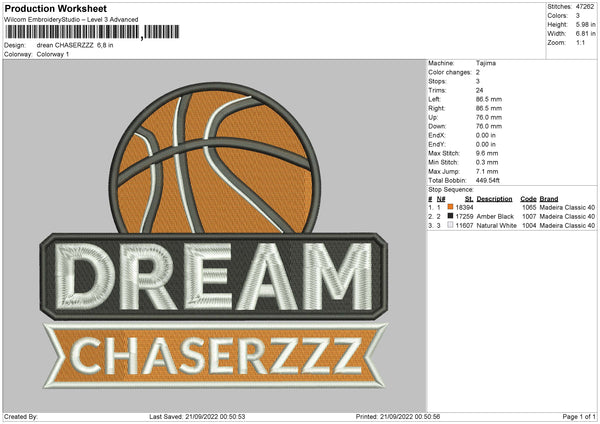
Task: Click the 'Down:' label
Action: click(x=437, y=126)
